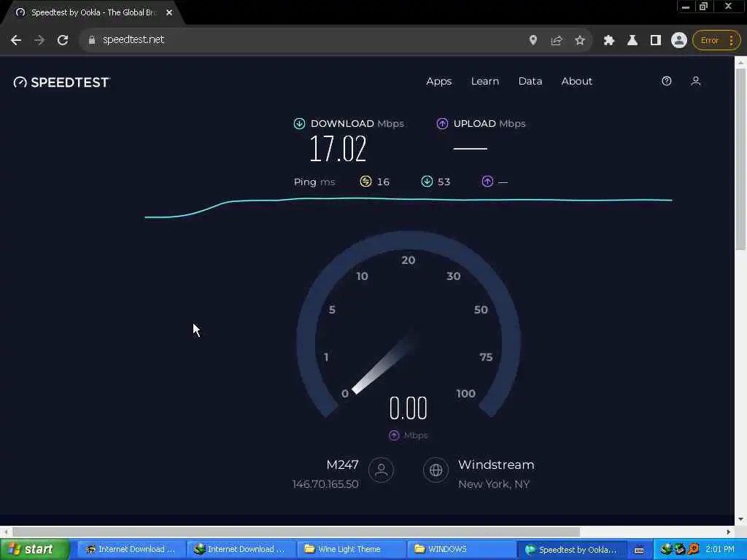This screenshot has height=560, width=747.
Task: Open the Data menu item
Action: 530,82
